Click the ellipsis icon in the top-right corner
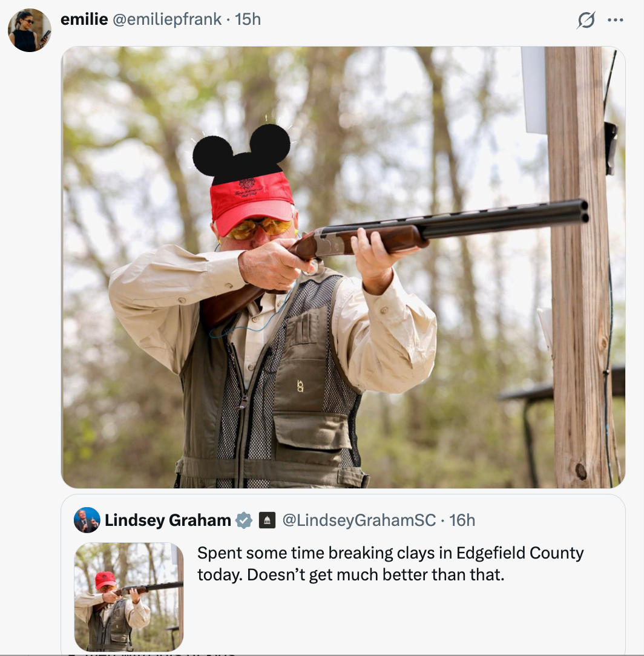The width and height of the screenshot is (644, 656). pos(616,19)
